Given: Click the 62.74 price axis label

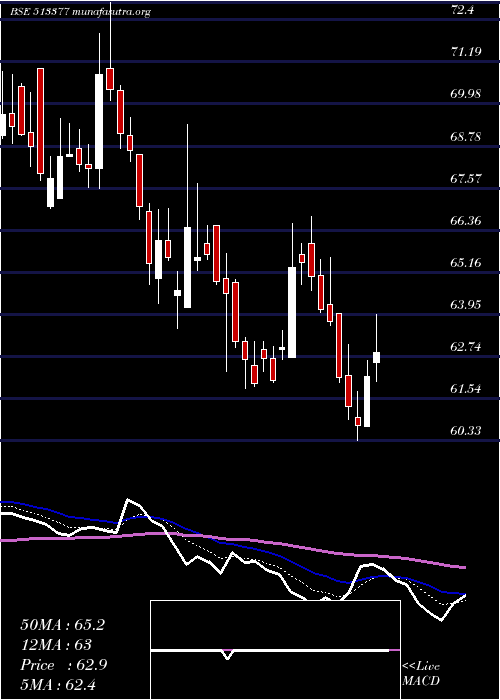Looking at the screenshot, I should [466, 346].
